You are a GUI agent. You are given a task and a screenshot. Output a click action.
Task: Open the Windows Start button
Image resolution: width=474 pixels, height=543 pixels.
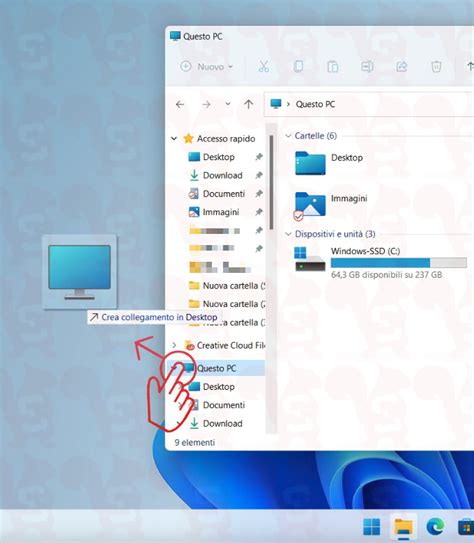pos(371,527)
